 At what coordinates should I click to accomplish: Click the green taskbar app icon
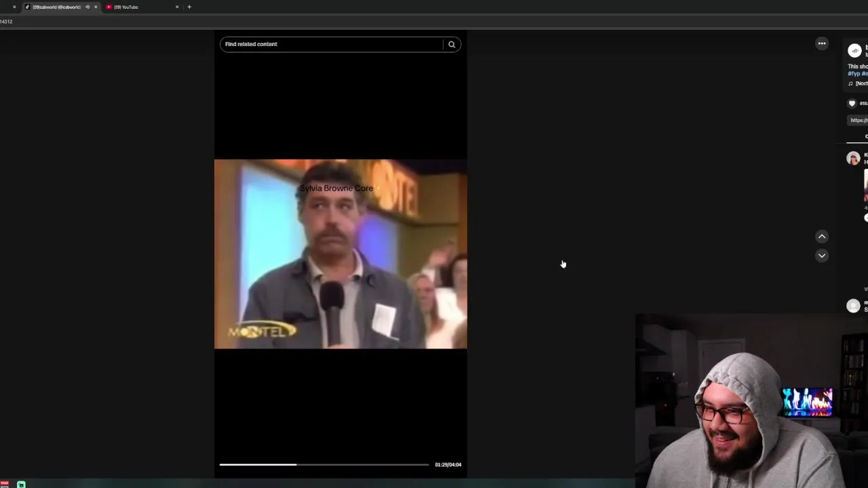pyautogui.click(x=21, y=484)
